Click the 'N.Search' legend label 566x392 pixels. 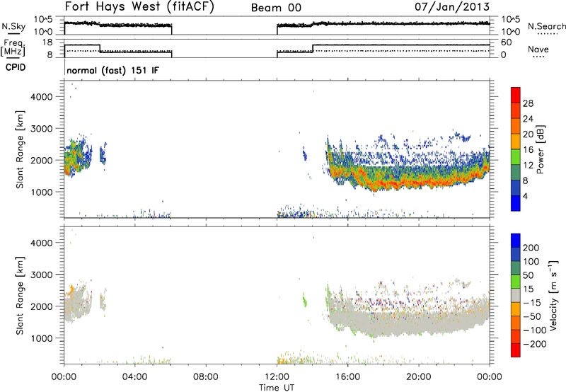[x=546, y=26]
